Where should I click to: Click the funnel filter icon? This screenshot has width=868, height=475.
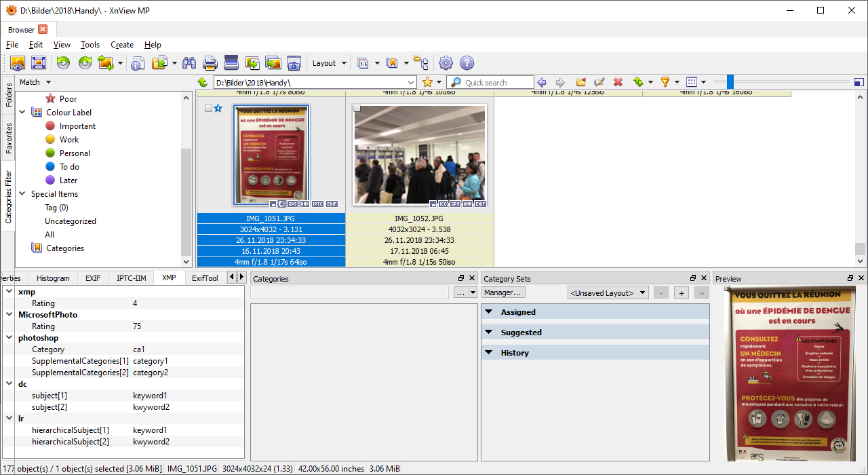coord(665,82)
